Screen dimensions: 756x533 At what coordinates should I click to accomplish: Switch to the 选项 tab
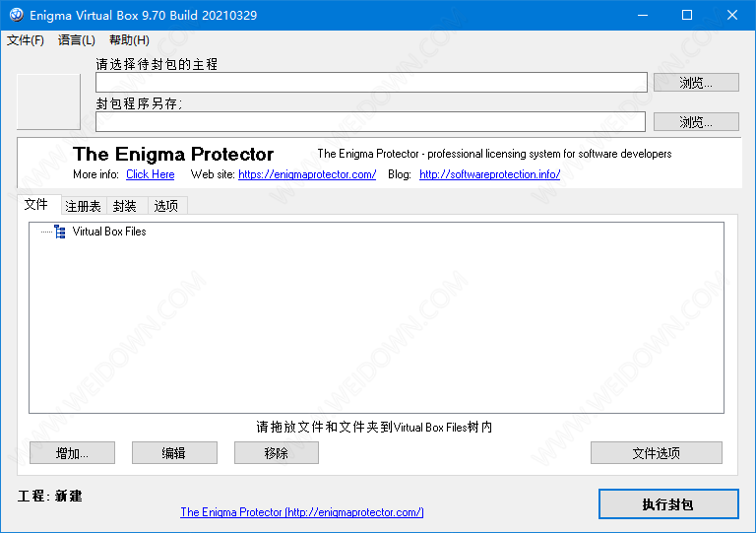tap(166, 207)
